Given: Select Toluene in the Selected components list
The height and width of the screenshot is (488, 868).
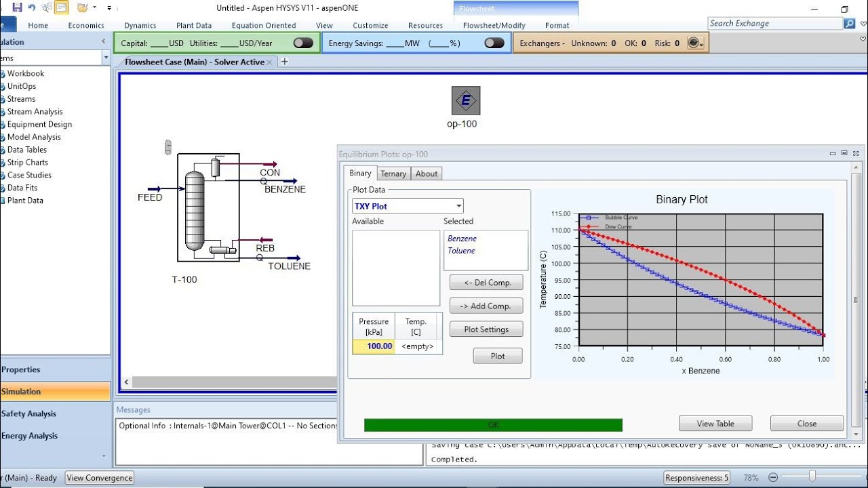Looking at the screenshot, I should point(461,251).
